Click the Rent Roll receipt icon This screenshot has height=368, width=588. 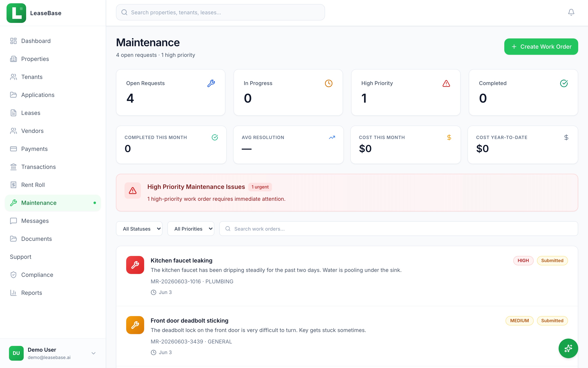(13, 185)
